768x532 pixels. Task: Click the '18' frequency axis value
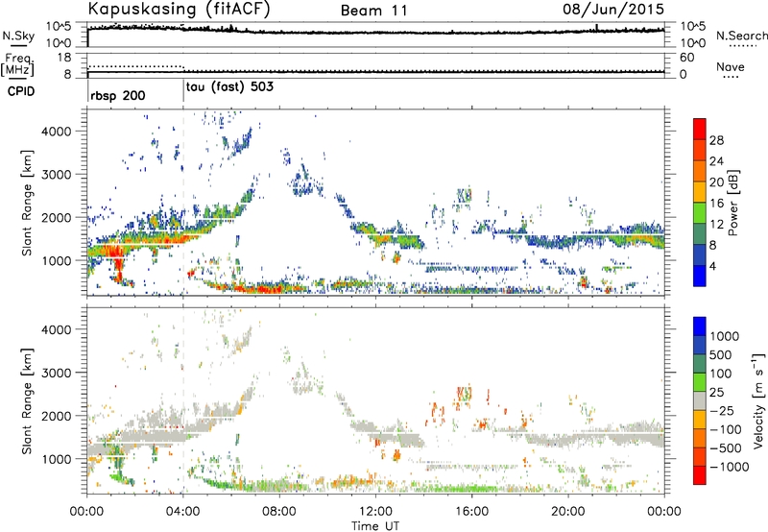tap(64, 58)
